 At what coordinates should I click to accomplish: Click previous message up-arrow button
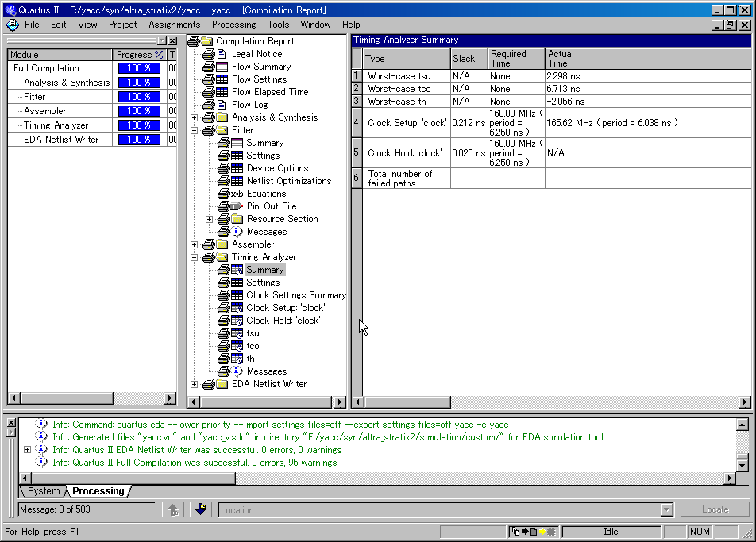172,509
